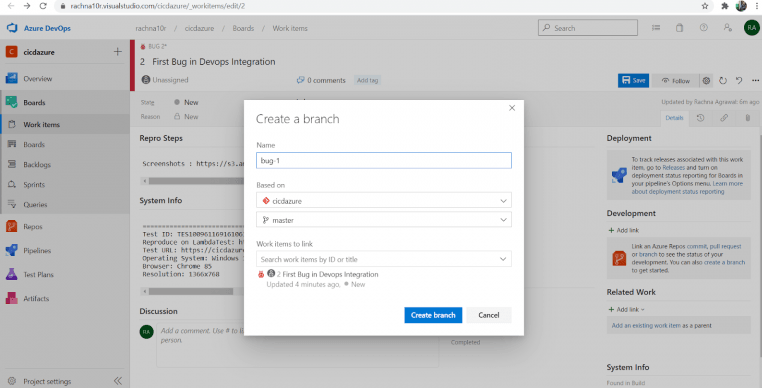Open the Links tab icon
Screen dimensions: 762x388
pyautogui.click(x=724, y=118)
